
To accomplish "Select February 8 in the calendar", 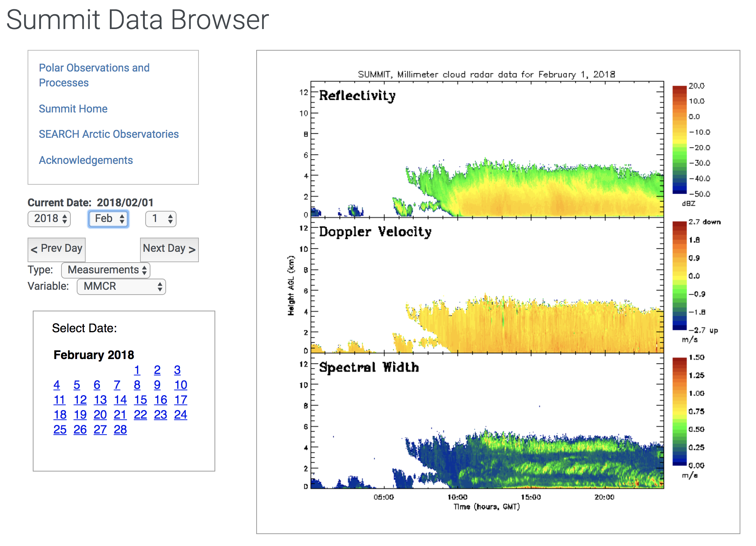I will click(x=137, y=385).
